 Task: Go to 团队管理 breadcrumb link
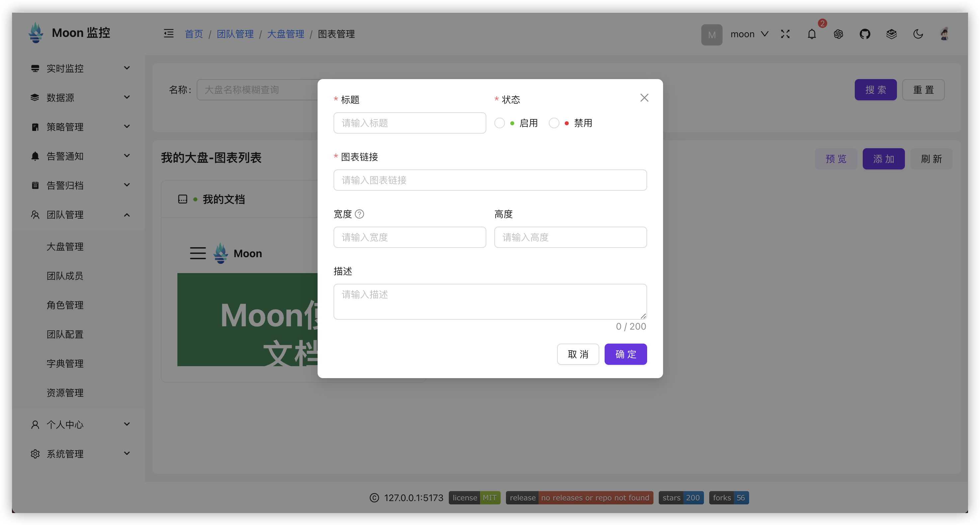point(235,34)
